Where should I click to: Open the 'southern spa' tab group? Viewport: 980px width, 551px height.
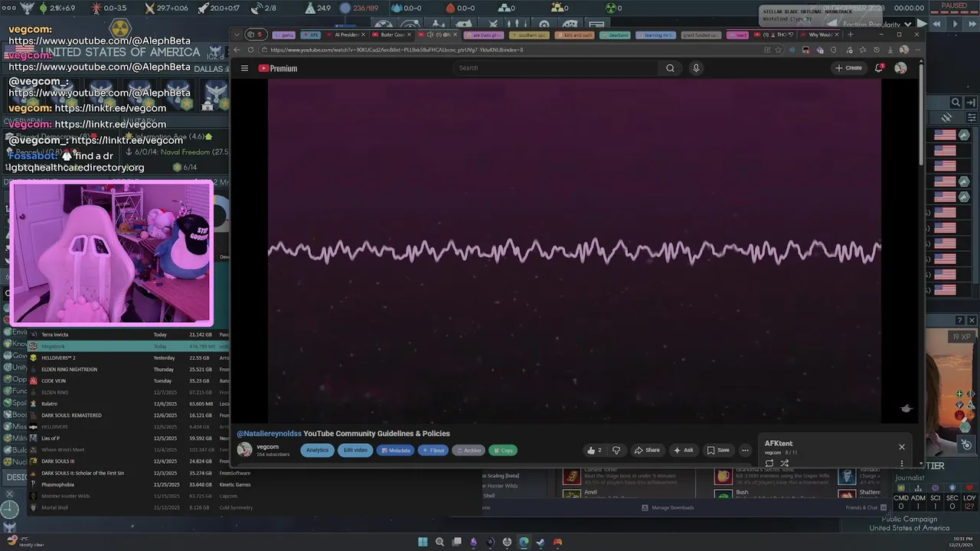[530, 34]
